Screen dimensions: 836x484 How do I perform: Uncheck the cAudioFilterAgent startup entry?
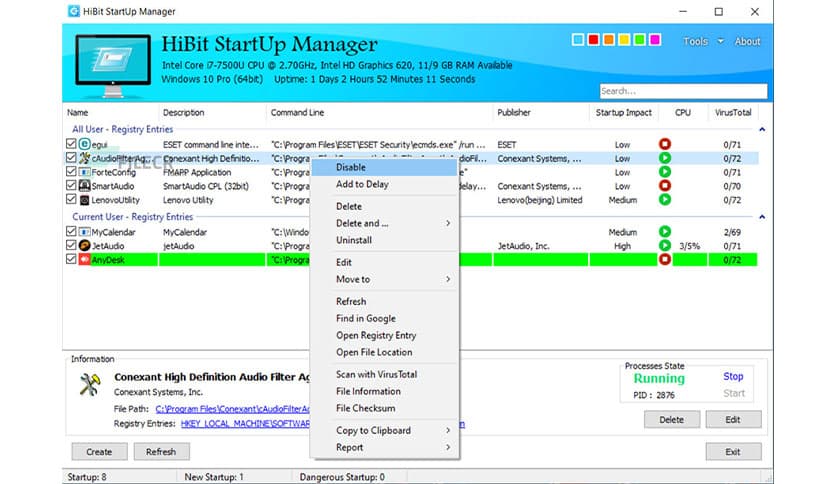point(71,158)
